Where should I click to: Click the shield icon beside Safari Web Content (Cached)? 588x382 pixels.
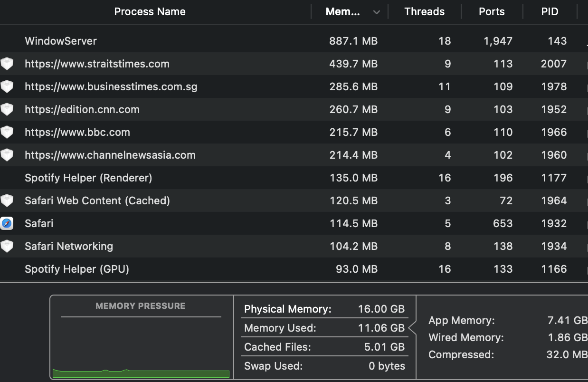(x=7, y=201)
